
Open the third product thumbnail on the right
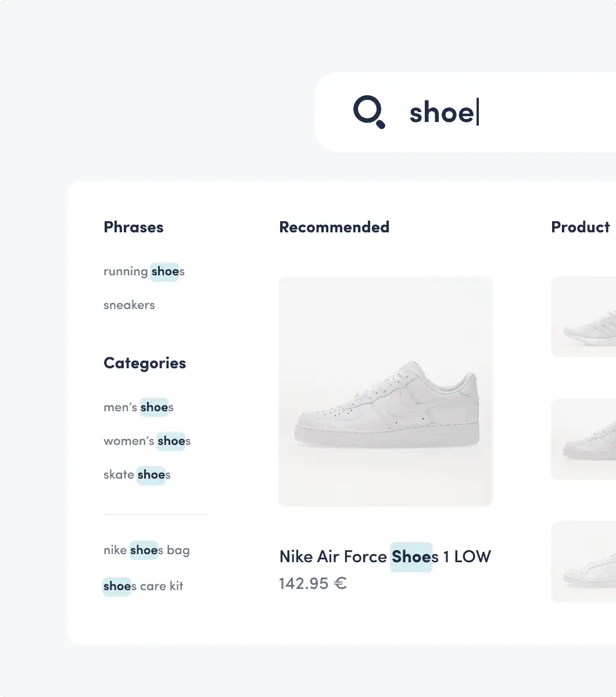[583, 561]
